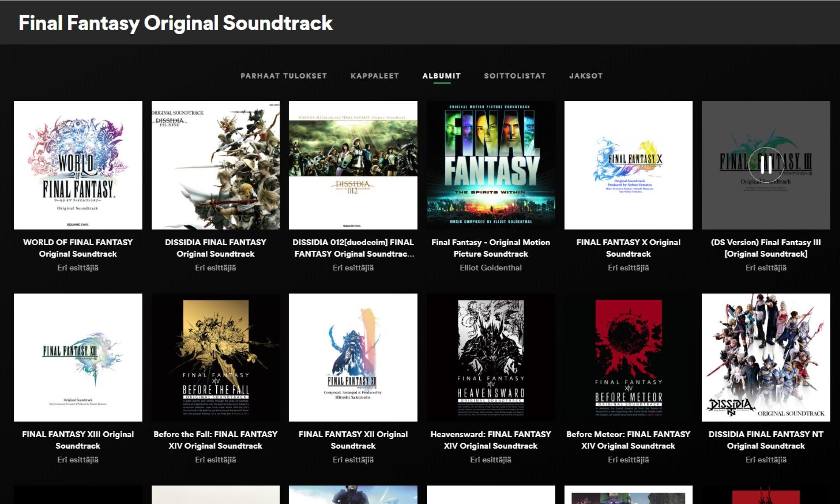The width and height of the screenshot is (840, 504).
Task: Open Final Fantasy X album cover
Action: (628, 165)
